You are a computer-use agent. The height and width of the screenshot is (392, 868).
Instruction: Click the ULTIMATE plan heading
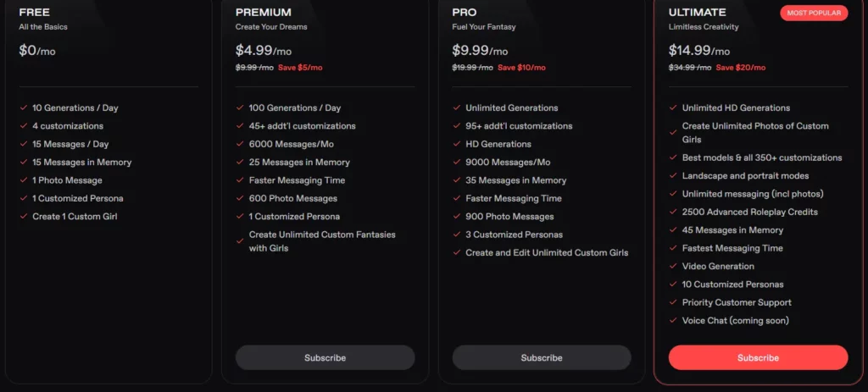(698, 13)
